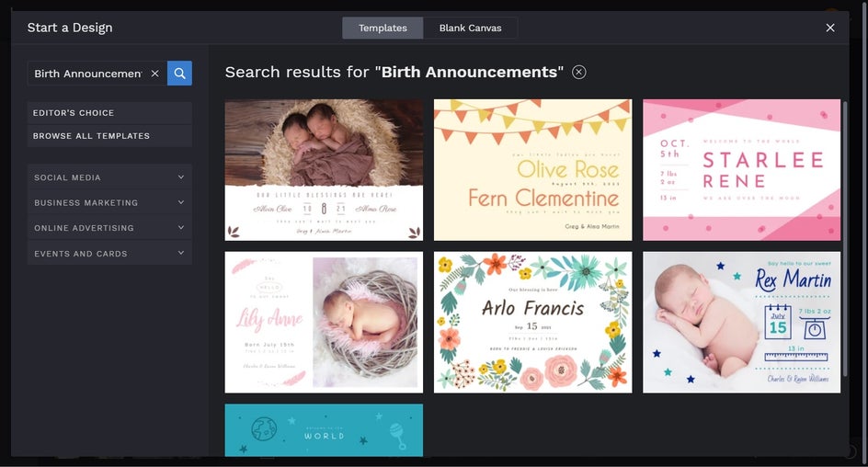
Task: Pick the floral Arlo Francis template
Action: 532,322
